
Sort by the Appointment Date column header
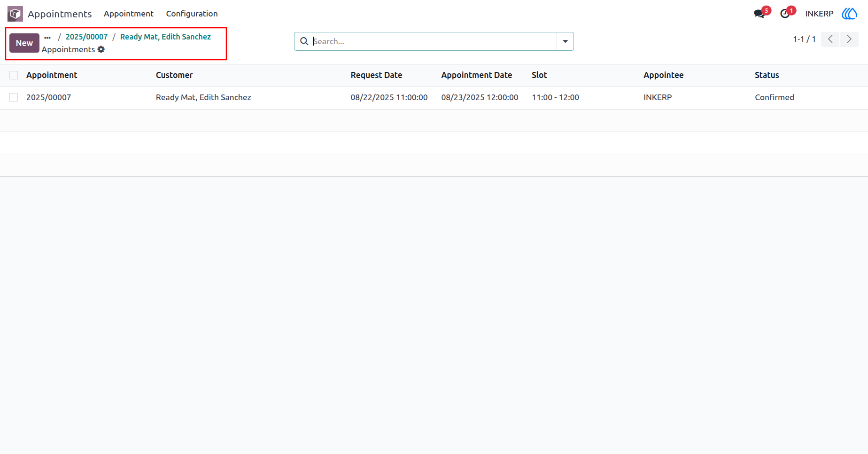click(x=476, y=75)
